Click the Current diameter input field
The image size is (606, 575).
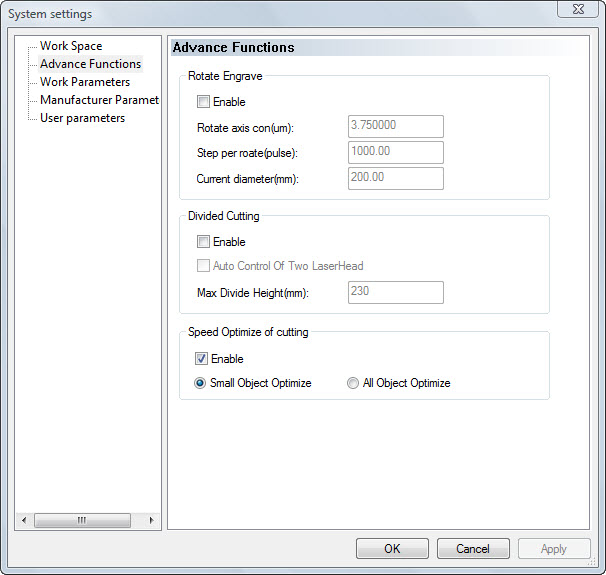pos(395,178)
